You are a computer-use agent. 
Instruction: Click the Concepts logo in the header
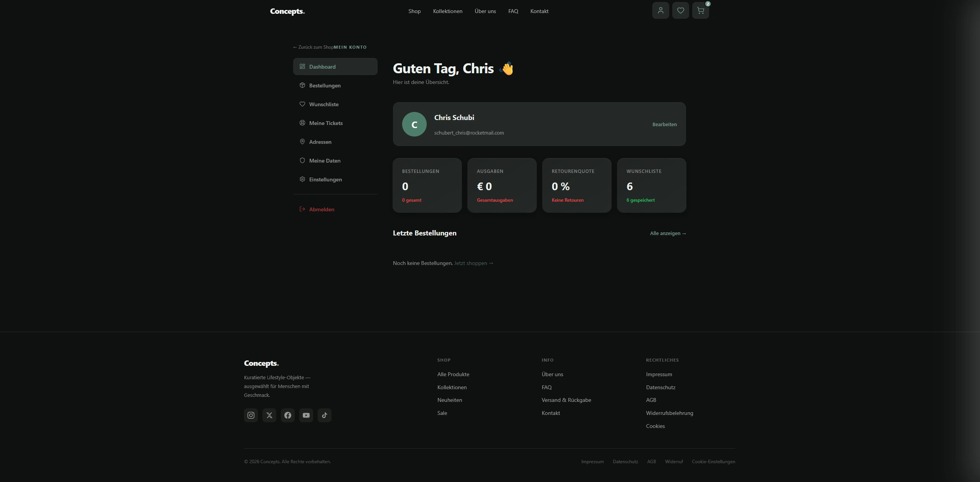coord(287,12)
